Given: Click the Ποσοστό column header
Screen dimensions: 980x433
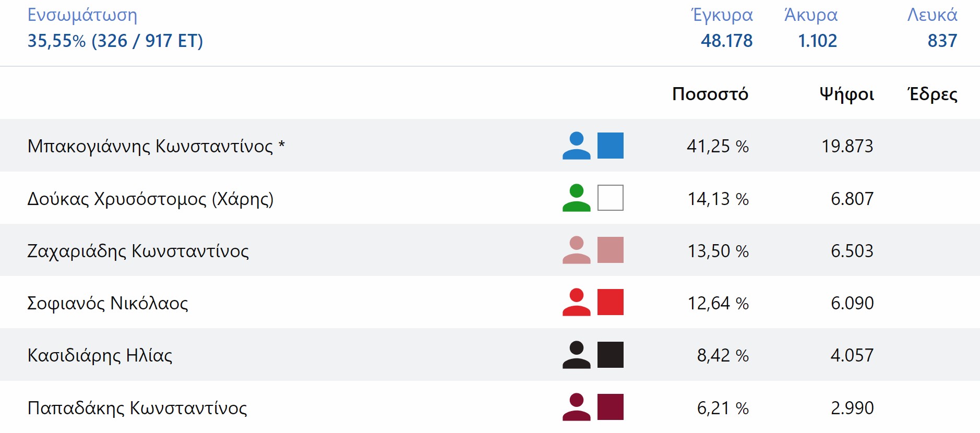Looking at the screenshot, I should click(710, 94).
